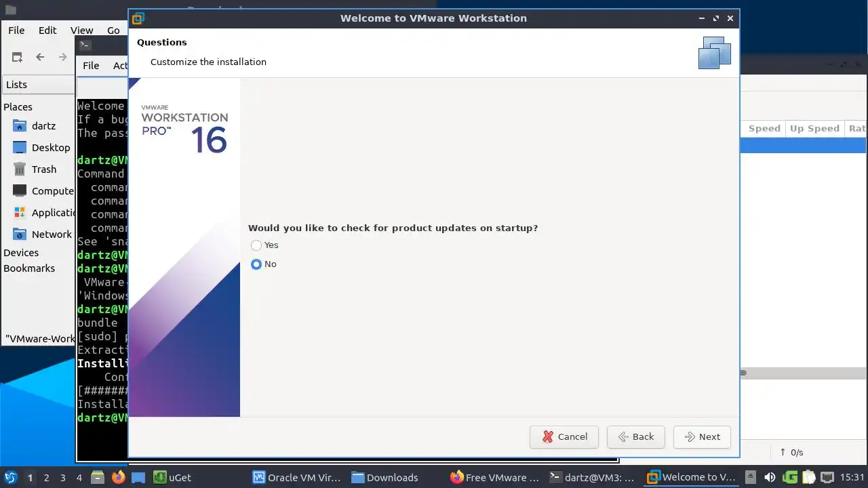Click removable media eject tray icon
This screenshot has width=868, height=488.
751,477
